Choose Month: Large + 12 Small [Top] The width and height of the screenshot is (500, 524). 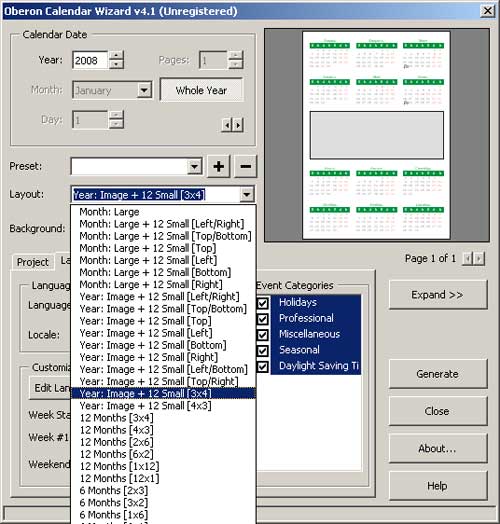[163, 248]
